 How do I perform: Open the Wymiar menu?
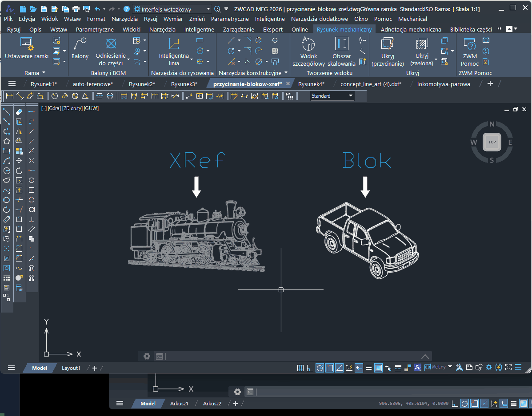[173, 19]
